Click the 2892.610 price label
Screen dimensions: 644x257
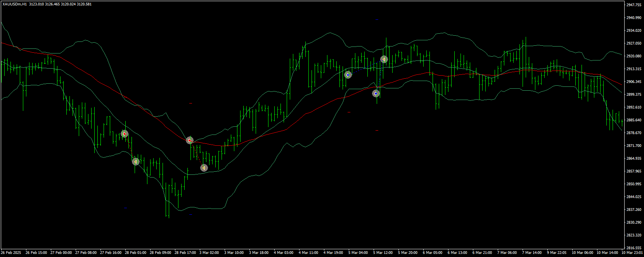[634, 107]
